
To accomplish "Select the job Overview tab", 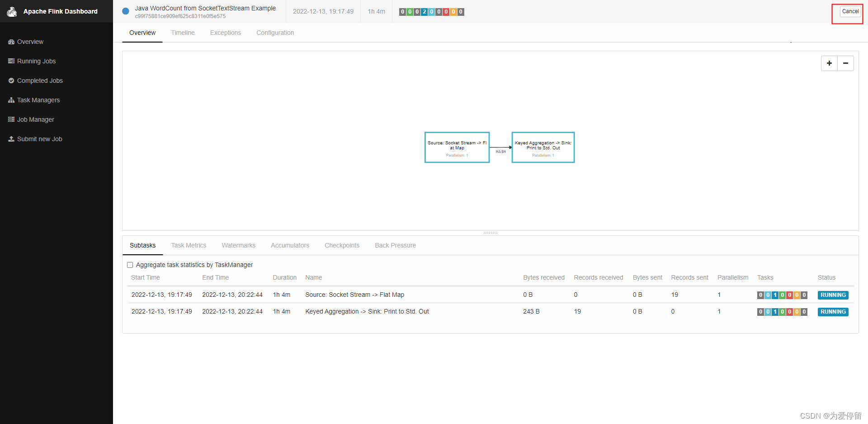I will tap(142, 33).
